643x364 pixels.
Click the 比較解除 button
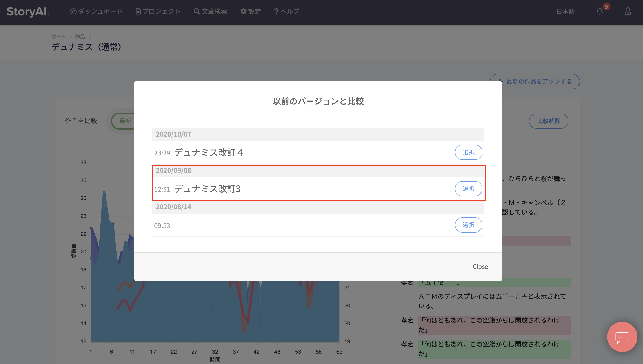[548, 121]
